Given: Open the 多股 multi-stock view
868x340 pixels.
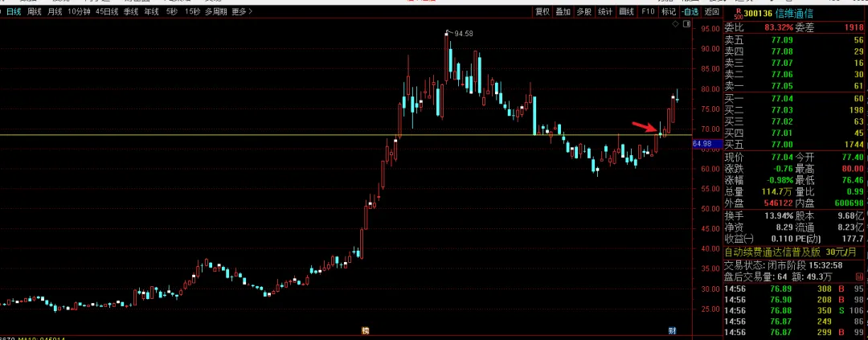Looking at the screenshot, I should click(584, 11).
